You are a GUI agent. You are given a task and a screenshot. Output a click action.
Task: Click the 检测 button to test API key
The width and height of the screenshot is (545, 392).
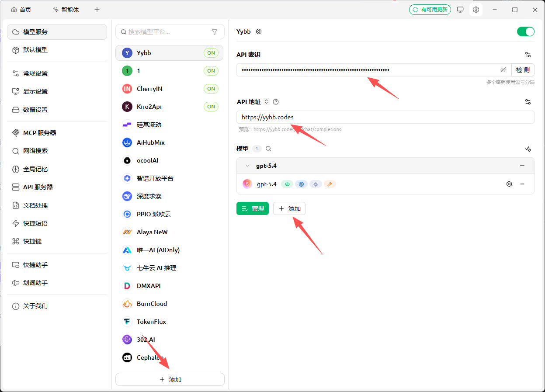[x=523, y=69]
